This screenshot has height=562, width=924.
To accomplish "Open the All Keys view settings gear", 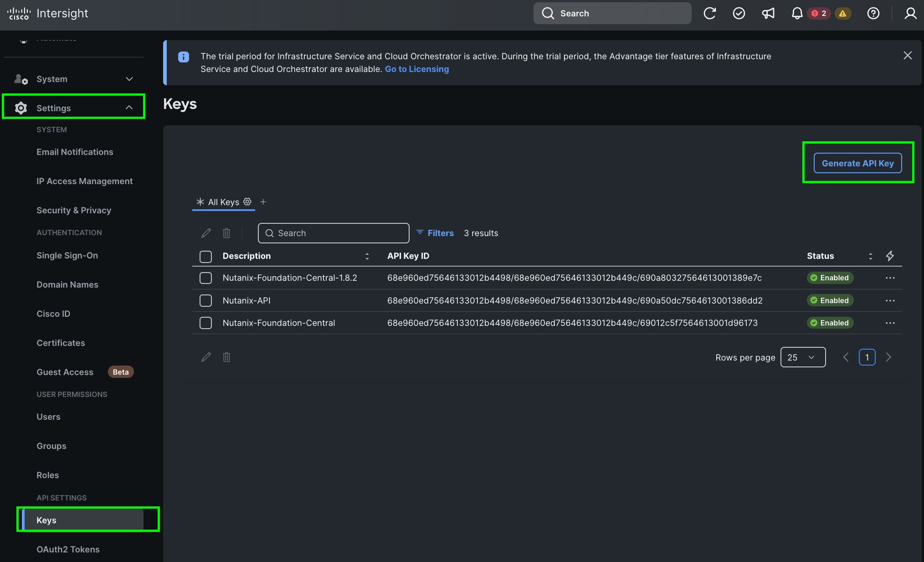I will pyautogui.click(x=247, y=202).
